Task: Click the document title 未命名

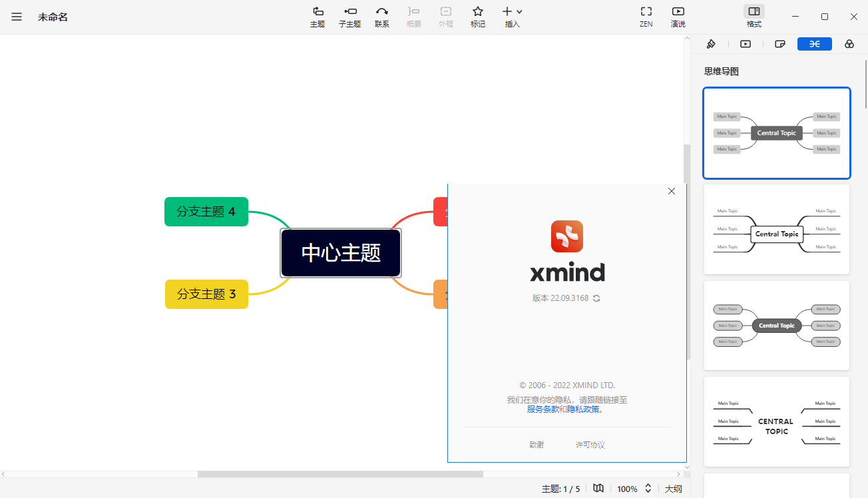Action: point(53,17)
